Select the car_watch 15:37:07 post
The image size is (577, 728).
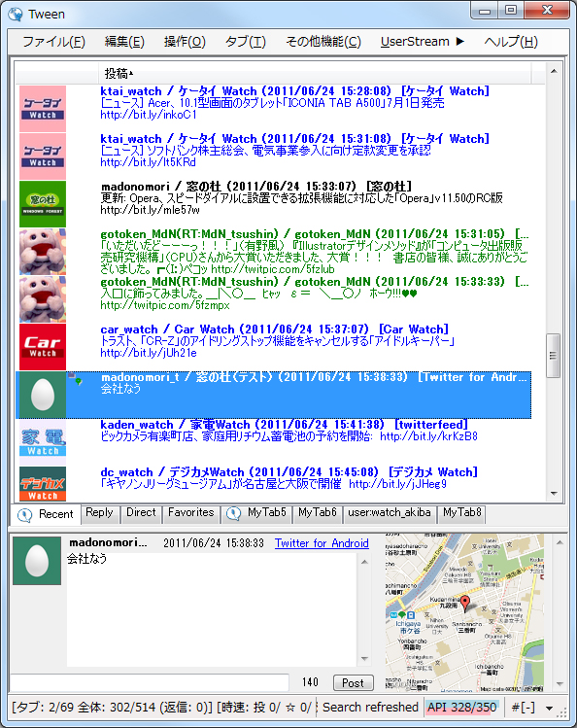(274, 347)
